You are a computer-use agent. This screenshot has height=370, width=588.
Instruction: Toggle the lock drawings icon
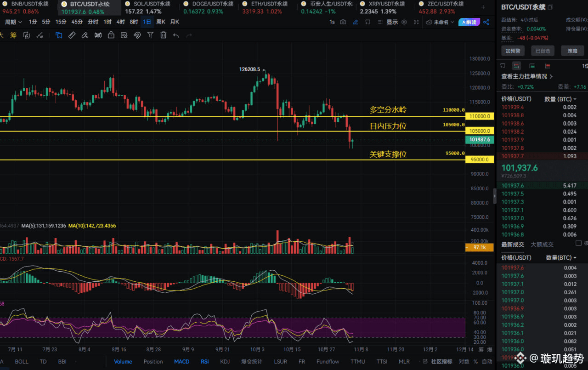pos(111,35)
